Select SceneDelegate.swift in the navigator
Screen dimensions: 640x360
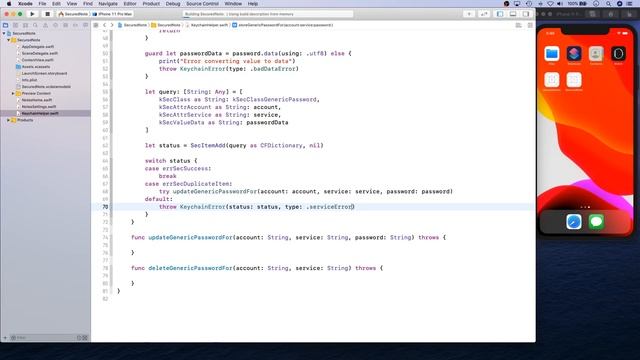(x=39, y=53)
